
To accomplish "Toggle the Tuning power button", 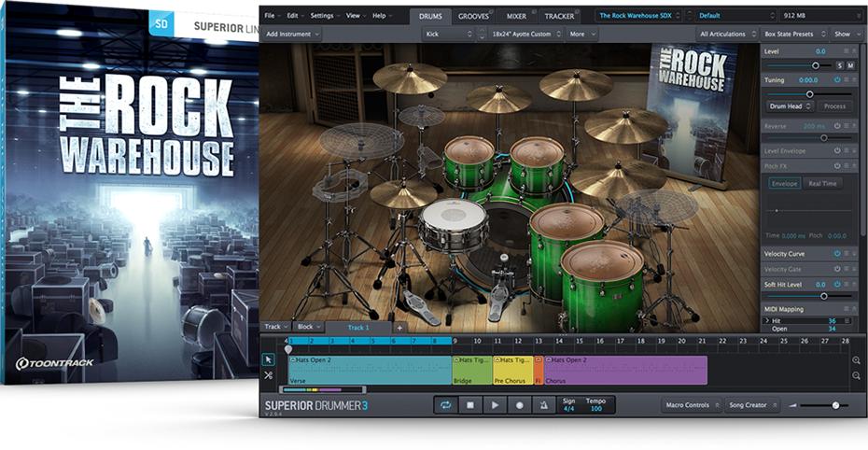I will coord(838,80).
